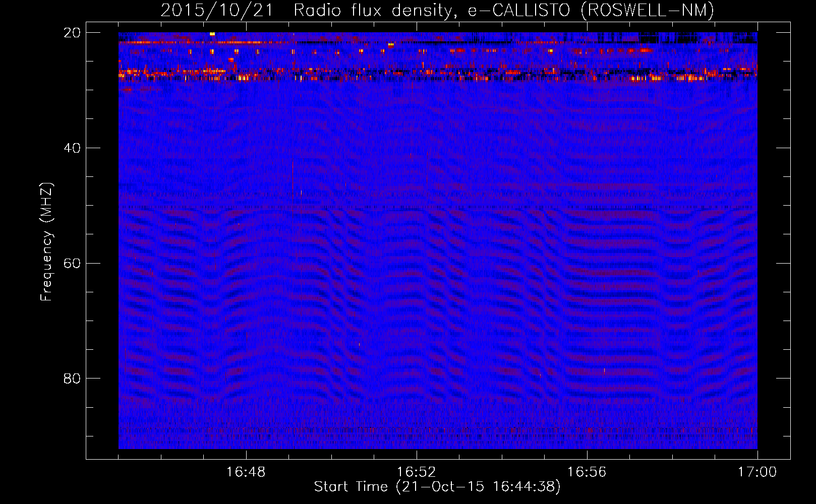
Task: Pick the 80 MHz frequency tick label
Action: click(72, 379)
